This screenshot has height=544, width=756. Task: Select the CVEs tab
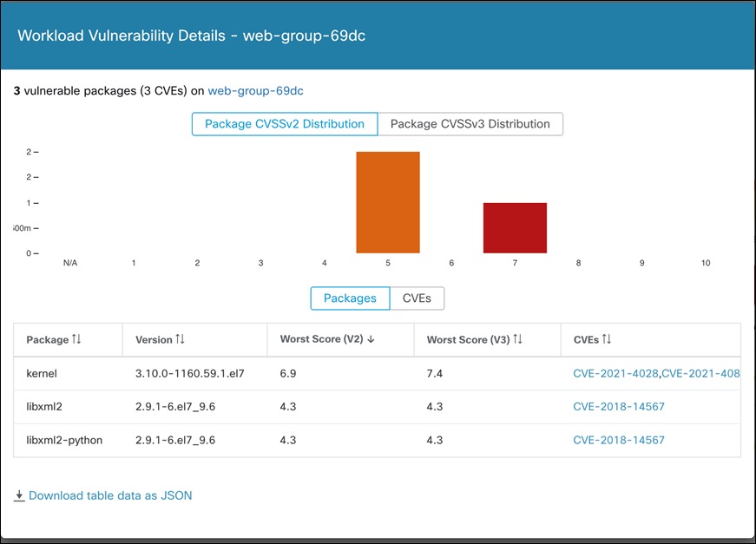(417, 298)
